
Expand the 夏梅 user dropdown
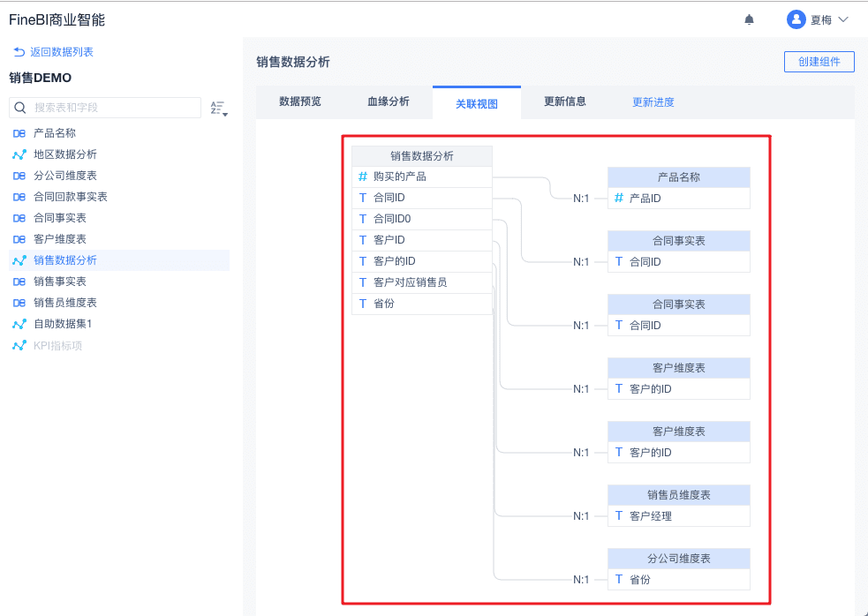842,19
